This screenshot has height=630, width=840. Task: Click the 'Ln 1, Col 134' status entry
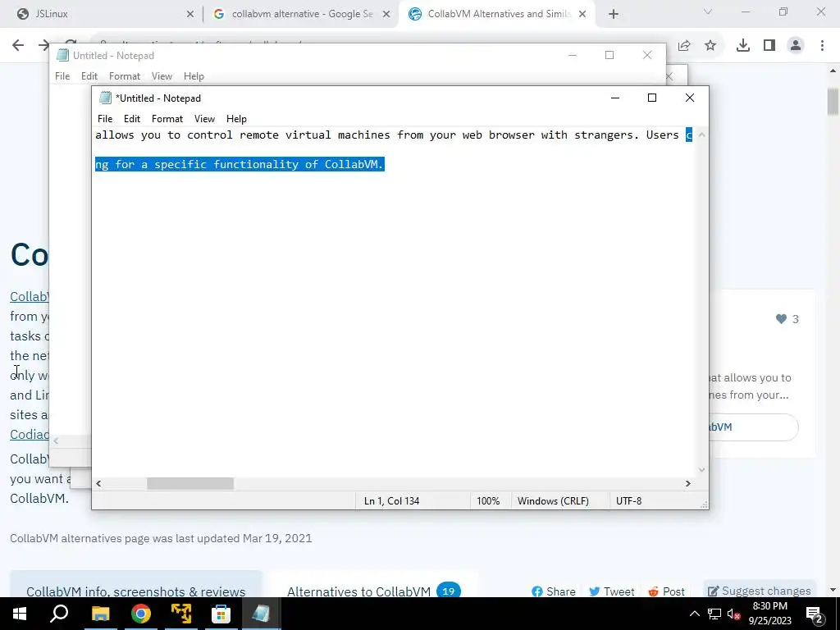[x=391, y=501]
